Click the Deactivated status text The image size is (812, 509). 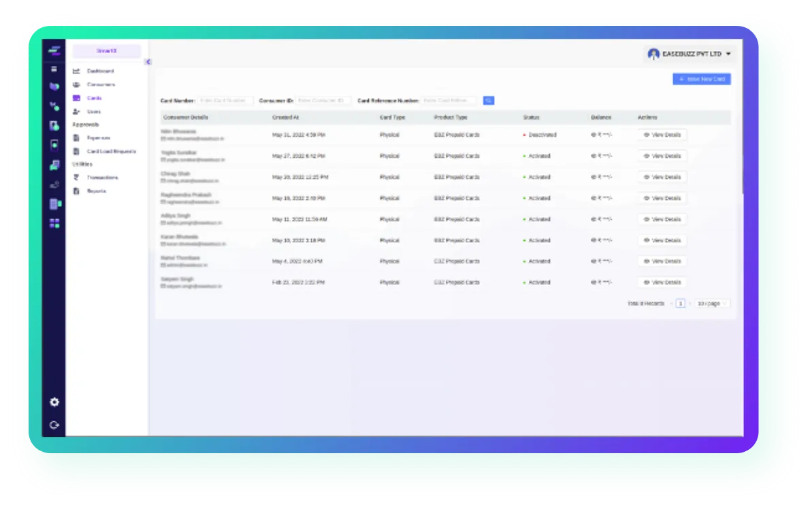(542, 135)
